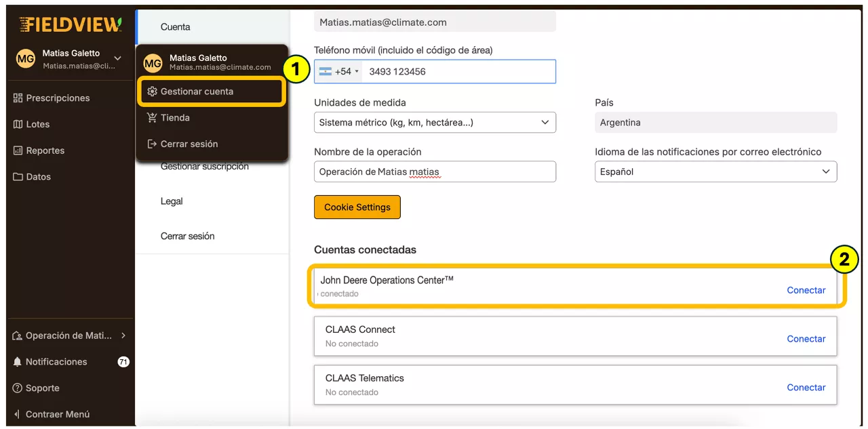
Task: Open Tienda from the user menu
Action: coord(174,118)
